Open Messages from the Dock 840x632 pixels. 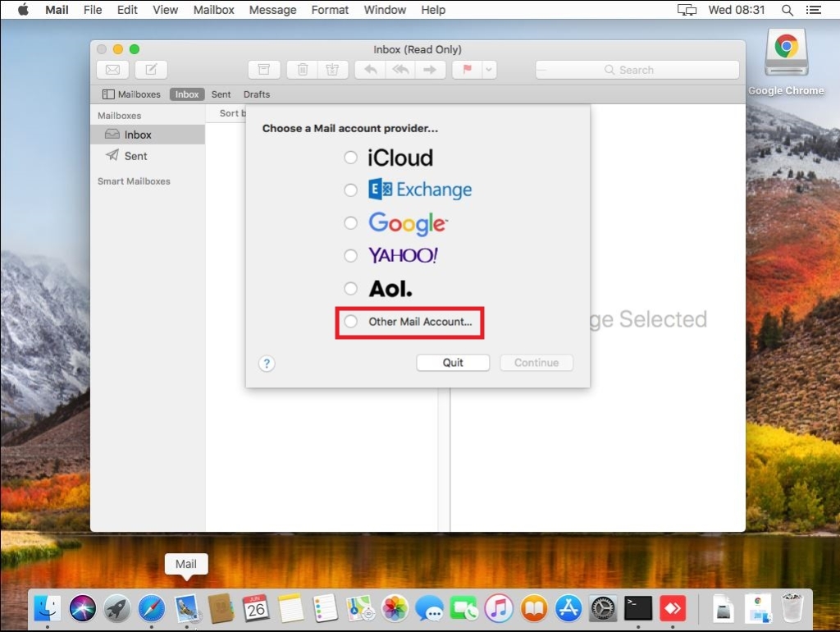click(430, 608)
